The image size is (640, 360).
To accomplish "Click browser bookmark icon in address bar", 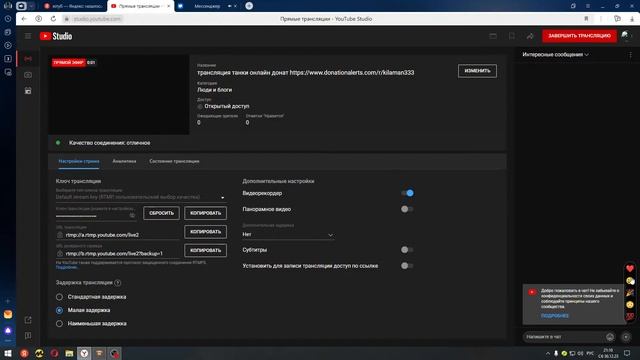I will pyautogui.click(x=586, y=19).
